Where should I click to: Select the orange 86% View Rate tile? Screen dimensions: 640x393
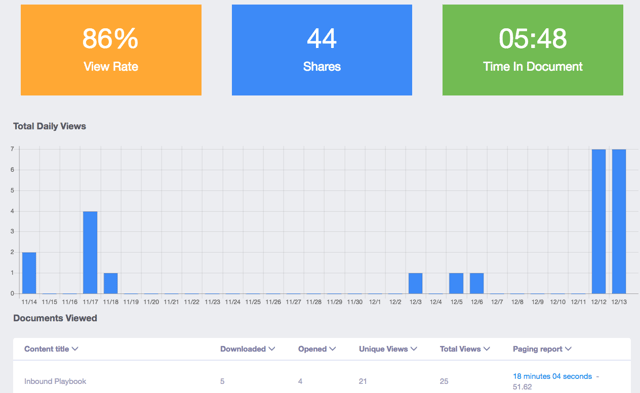tap(111, 50)
